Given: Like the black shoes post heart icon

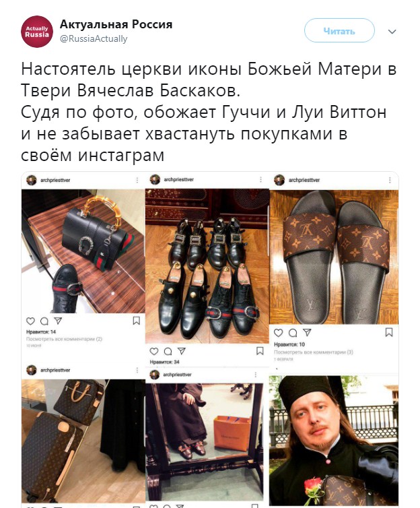Looking at the screenshot, I should 154,351.
